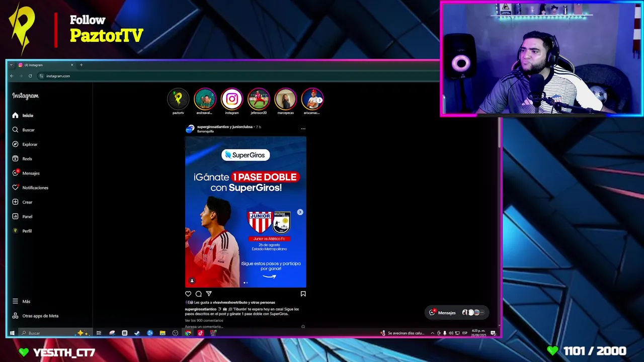Share the post with paper plane icon
The image size is (644, 362).
[208, 294]
